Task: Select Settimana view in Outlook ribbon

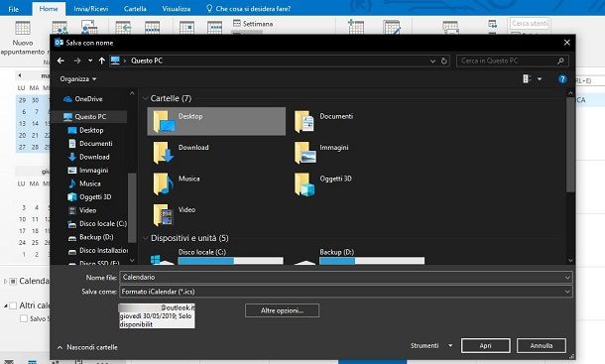Action: tap(253, 24)
